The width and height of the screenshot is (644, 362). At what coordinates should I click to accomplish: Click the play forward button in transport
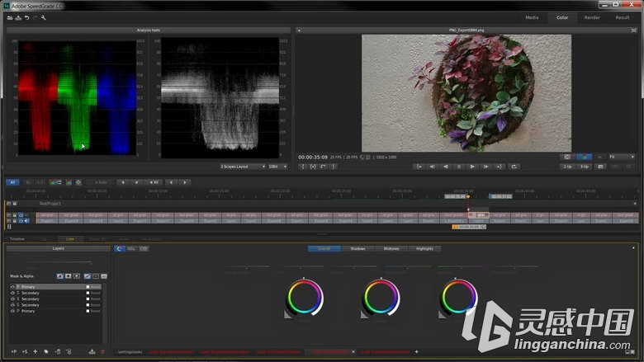(472, 167)
